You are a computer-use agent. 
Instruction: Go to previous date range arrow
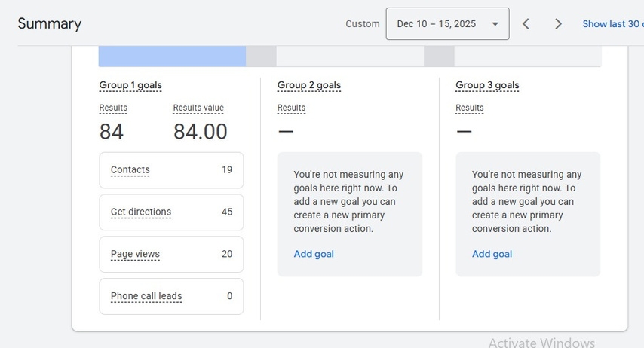526,24
